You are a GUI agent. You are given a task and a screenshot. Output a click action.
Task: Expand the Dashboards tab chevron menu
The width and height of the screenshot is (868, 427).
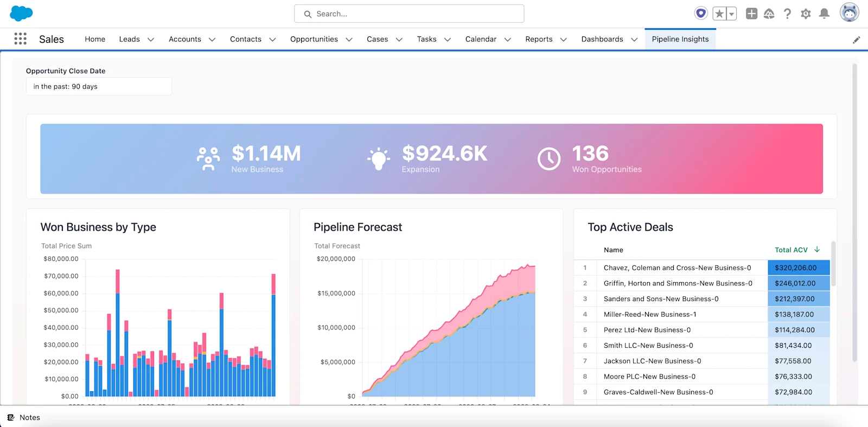[634, 39]
